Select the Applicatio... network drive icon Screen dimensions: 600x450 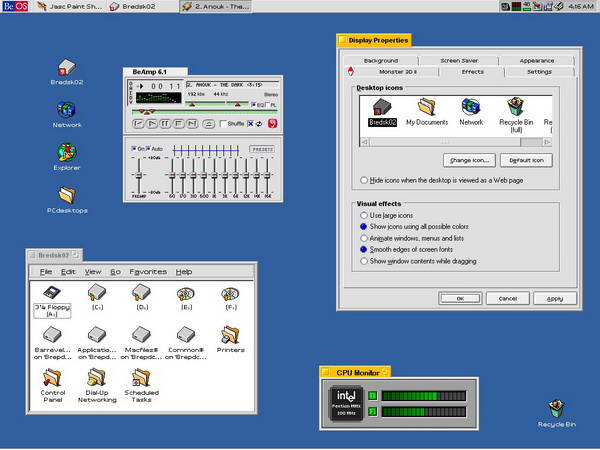[97, 335]
